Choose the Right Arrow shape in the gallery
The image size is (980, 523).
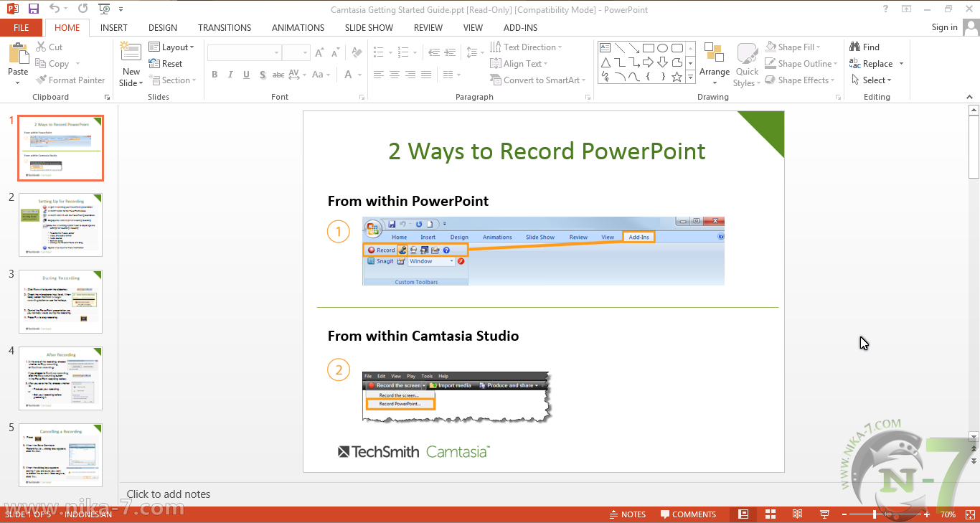click(648, 62)
